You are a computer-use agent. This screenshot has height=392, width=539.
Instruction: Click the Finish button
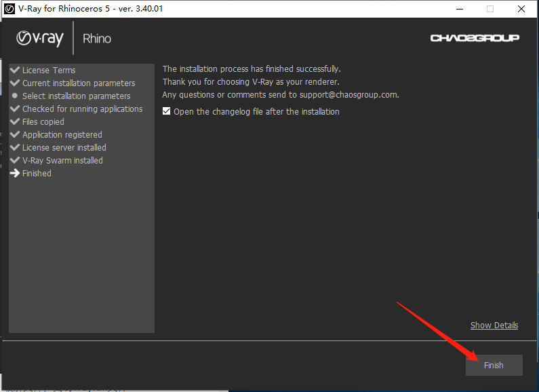click(x=494, y=365)
